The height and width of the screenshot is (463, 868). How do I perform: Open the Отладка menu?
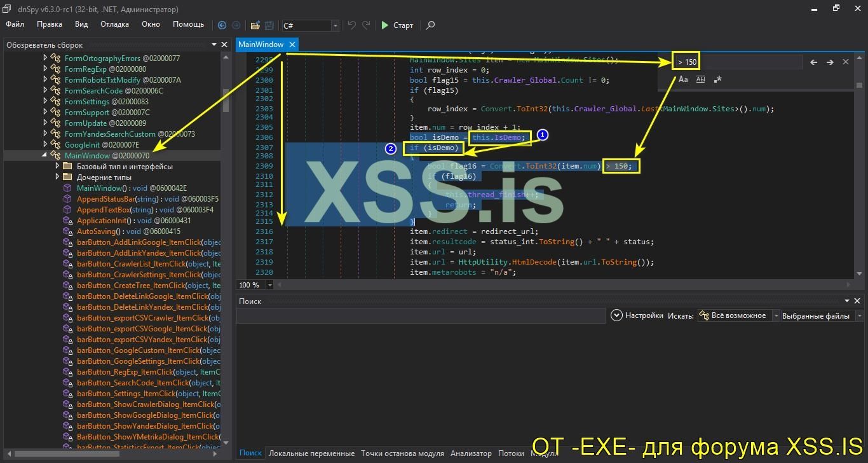pos(114,24)
